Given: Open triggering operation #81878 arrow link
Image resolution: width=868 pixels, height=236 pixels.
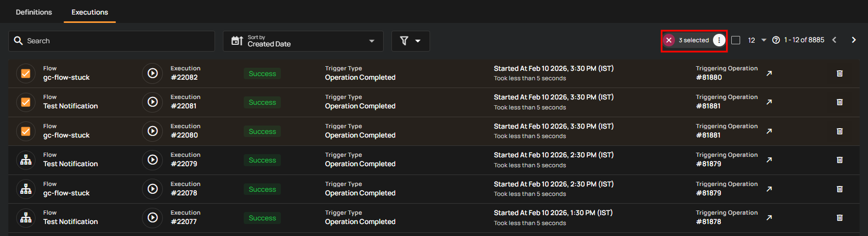Looking at the screenshot, I should click(x=769, y=218).
